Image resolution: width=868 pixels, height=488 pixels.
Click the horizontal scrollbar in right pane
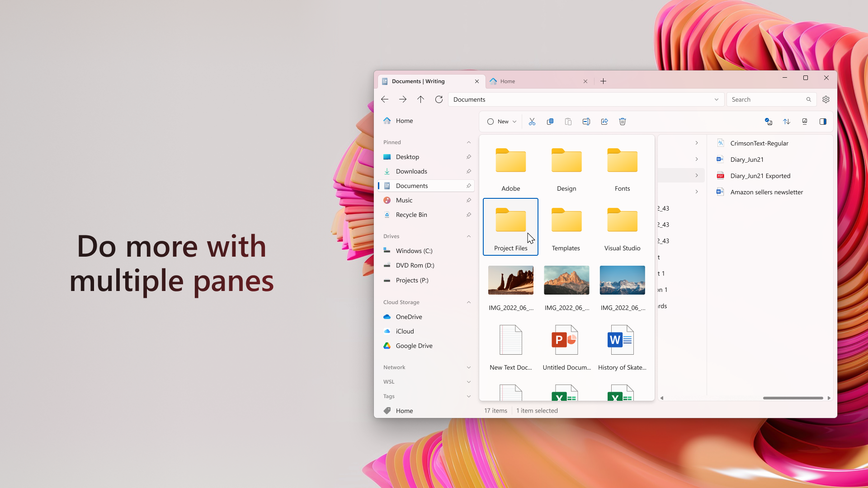tap(793, 398)
